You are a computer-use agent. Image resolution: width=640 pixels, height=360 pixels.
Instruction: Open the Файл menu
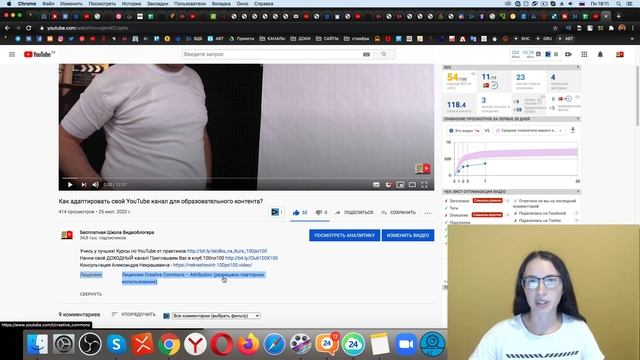click(48, 4)
